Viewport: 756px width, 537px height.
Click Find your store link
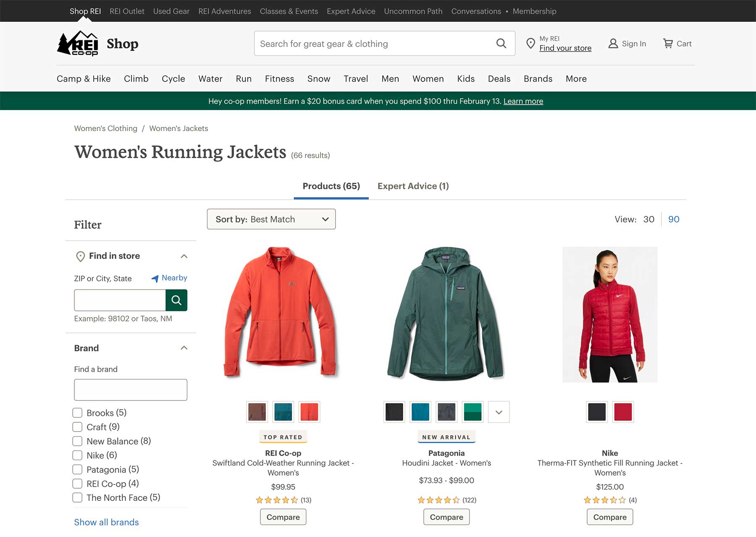pos(565,48)
